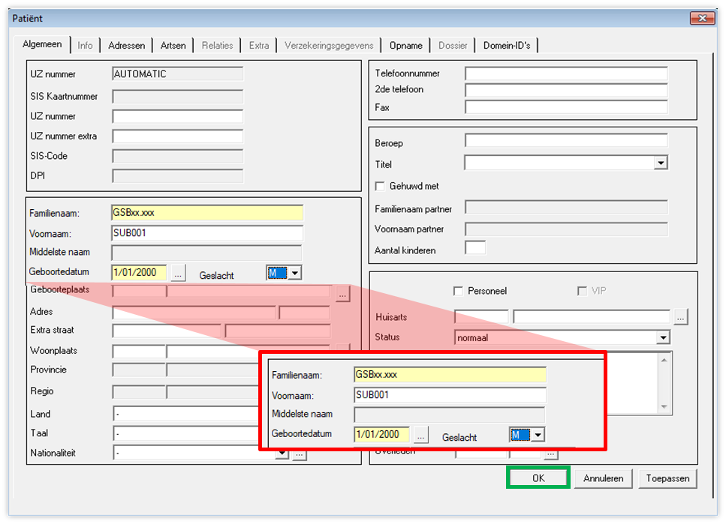Click the Toepassen button
This screenshot has width=726, height=524.
coord(668,478)
